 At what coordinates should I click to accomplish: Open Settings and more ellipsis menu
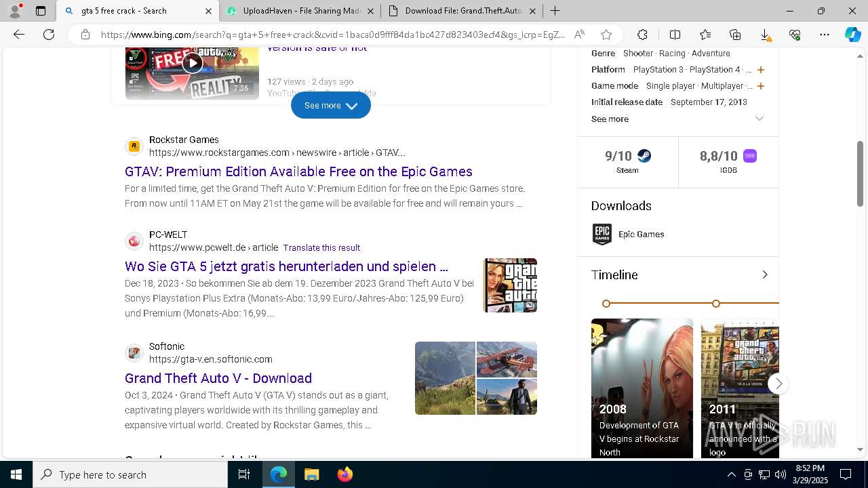(x=825, y=35)
